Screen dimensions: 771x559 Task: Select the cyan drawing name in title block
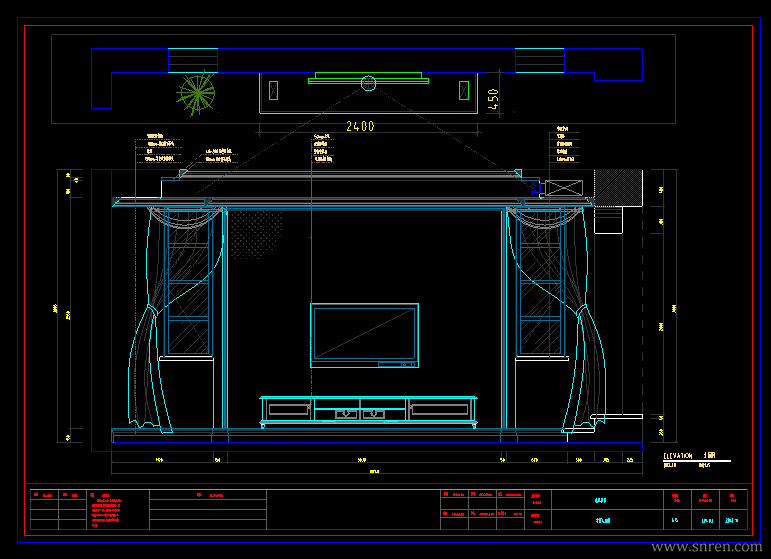point(603,520)
